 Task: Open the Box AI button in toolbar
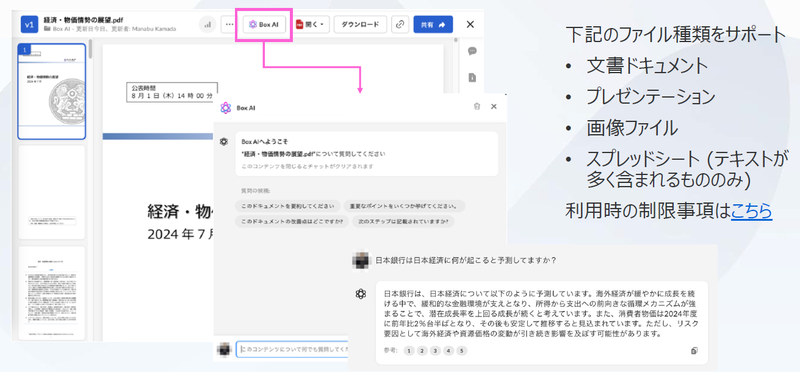(x=263, y=24)
